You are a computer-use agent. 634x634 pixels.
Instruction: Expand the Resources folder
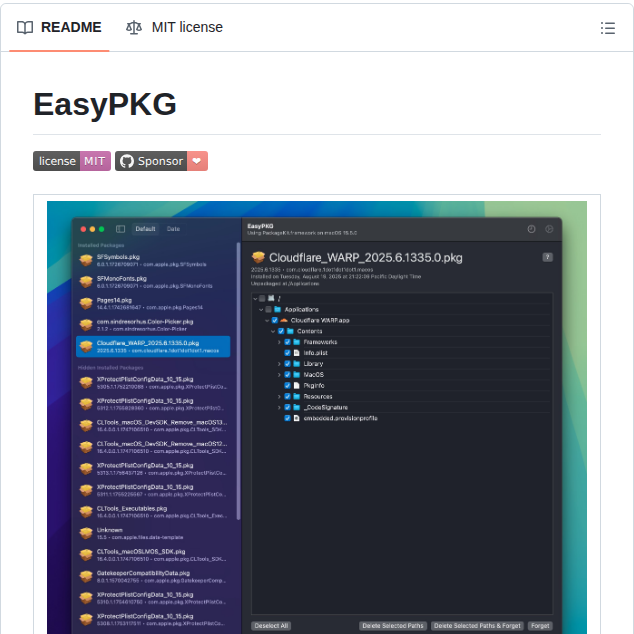pyautogui.click(x=279, y=397)
